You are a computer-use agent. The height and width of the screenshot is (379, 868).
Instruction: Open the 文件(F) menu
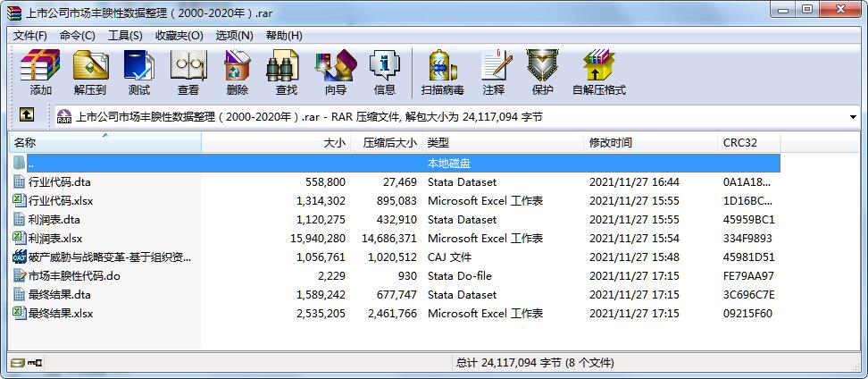pyautogui.click(x=29, y=36)
